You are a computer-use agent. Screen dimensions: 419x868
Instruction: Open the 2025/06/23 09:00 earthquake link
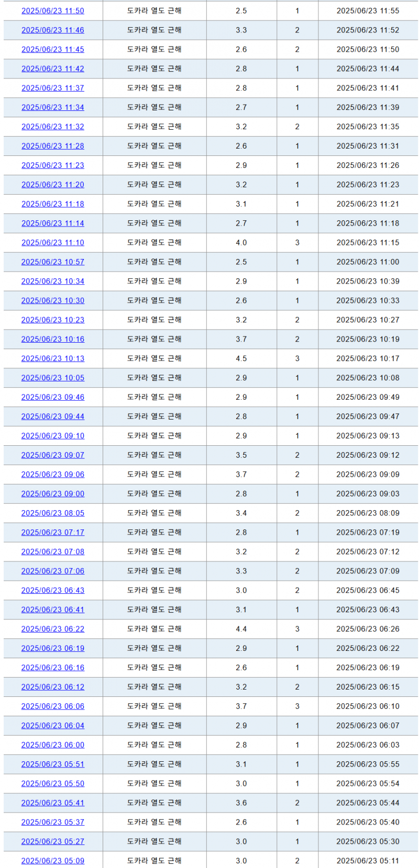[x=53, y=494]
